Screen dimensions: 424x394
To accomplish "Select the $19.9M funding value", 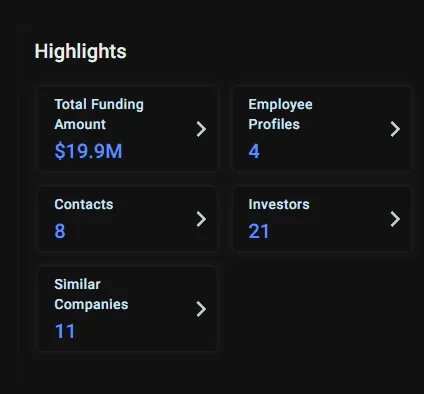I will click(88, 151).
